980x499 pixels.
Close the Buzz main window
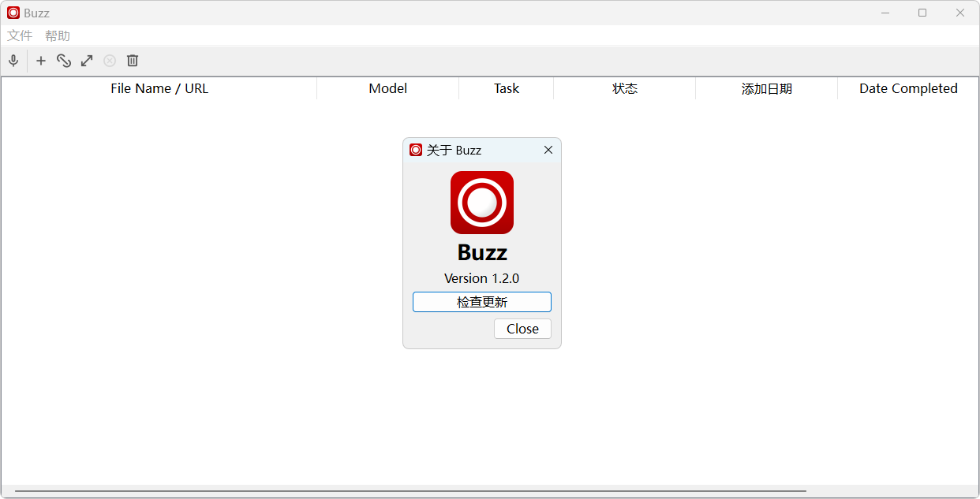[x=960, y=13]
